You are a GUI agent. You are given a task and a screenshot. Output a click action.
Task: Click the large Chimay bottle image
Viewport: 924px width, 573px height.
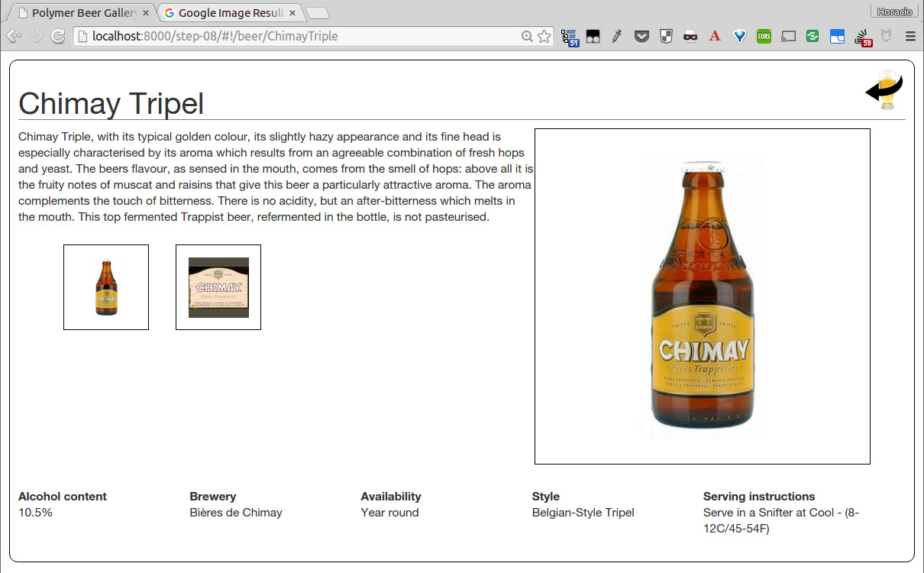(x=703, y=296)
